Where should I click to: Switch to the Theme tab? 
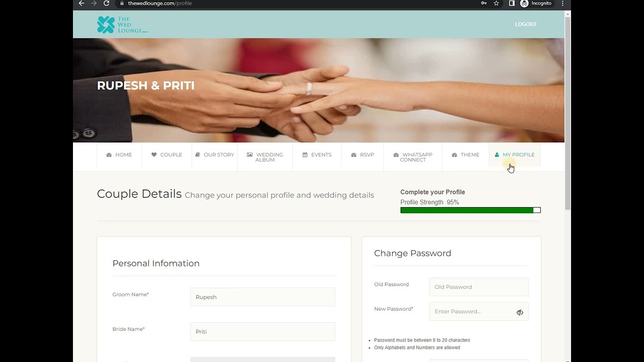[465, 155]
